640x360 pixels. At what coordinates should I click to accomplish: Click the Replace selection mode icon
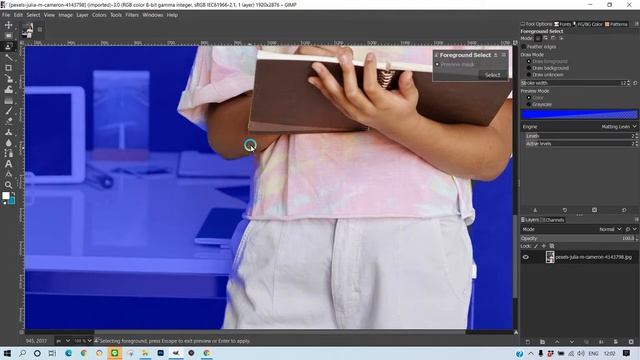pos(538,38)
